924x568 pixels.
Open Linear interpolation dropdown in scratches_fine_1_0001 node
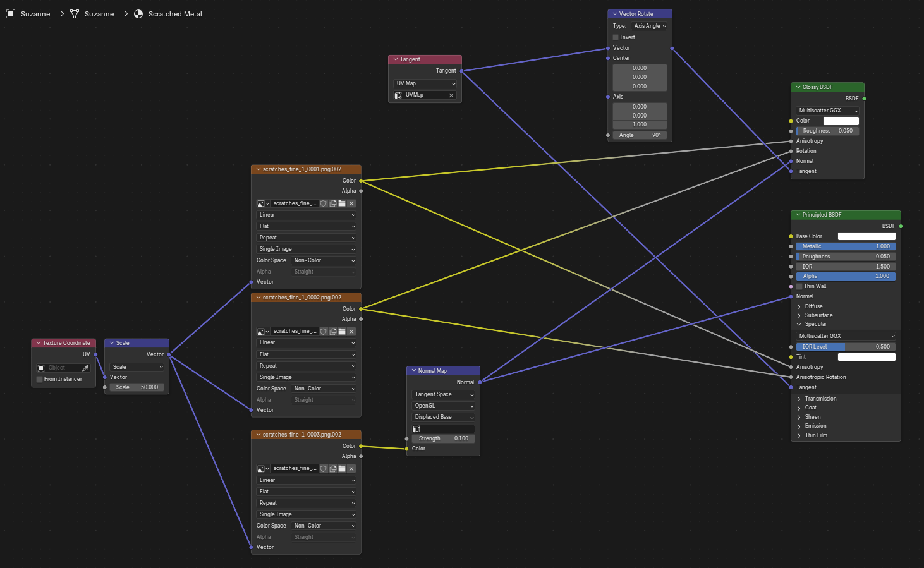pyautogui.click(x=307, y=215)
